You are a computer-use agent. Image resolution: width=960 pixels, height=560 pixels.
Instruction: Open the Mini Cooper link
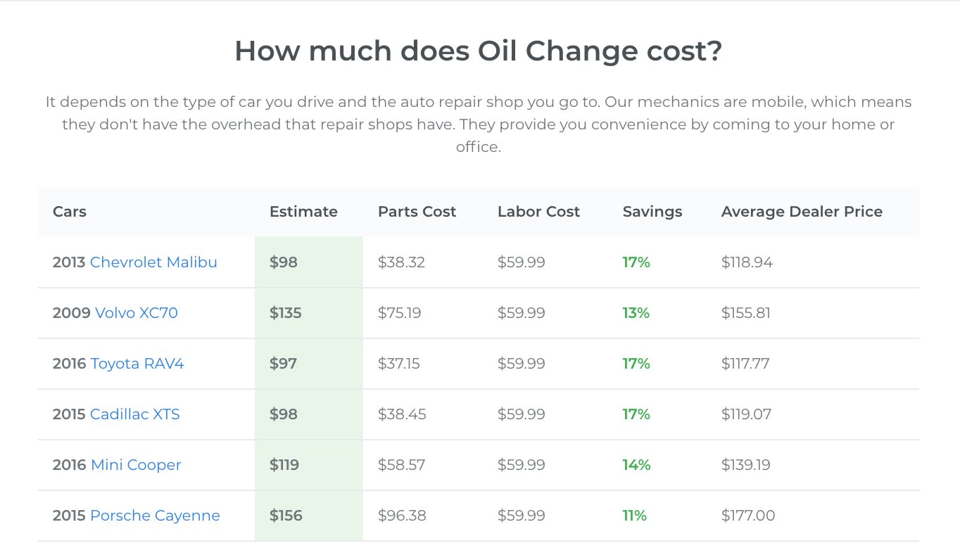click(x=136, y=465)
